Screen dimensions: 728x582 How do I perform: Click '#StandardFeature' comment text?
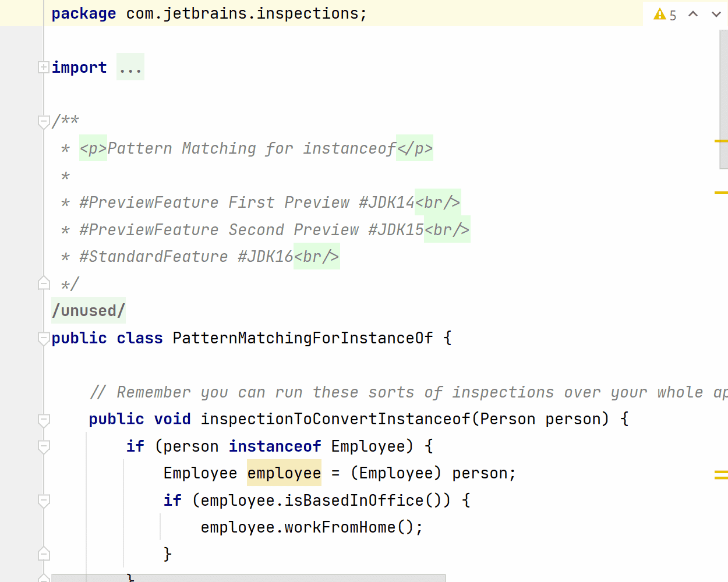coord(154,257)
